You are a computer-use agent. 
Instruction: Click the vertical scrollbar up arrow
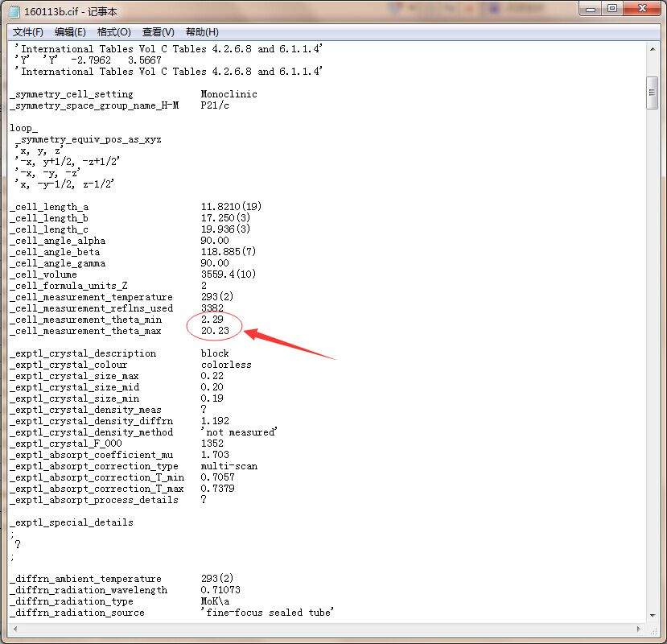pyautogui.click(x=652, y=49)
